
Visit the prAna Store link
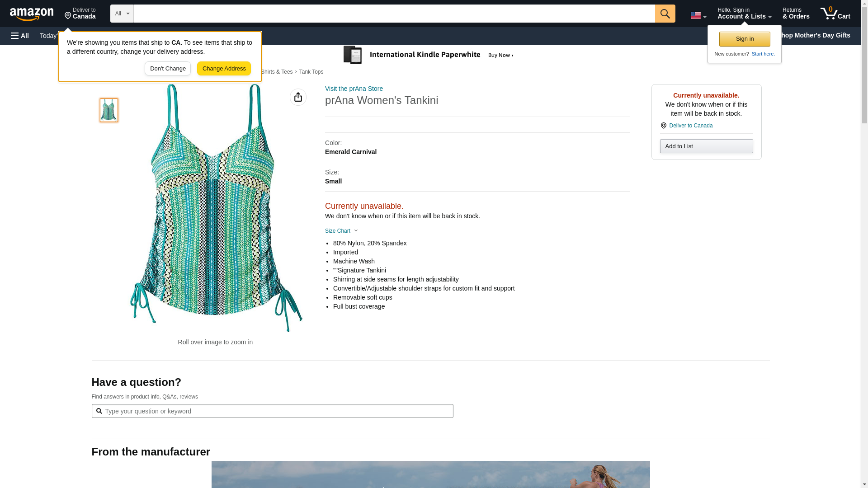coord(354,89)
